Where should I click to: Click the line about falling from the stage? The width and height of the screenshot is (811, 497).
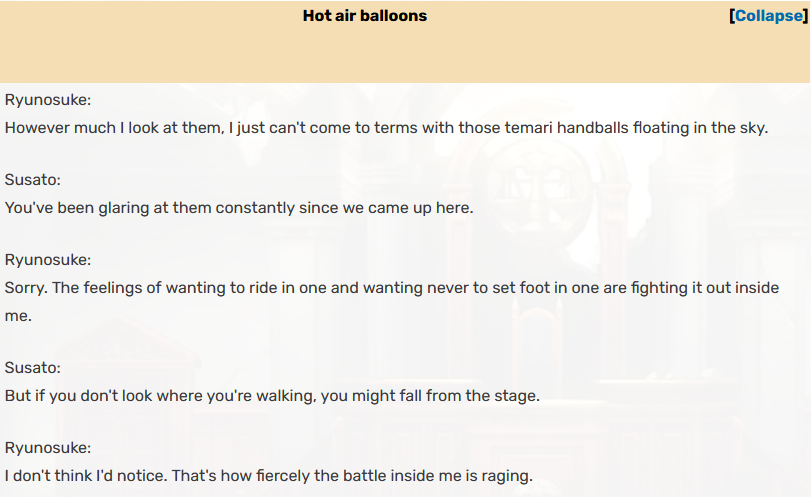coord(272,396)
